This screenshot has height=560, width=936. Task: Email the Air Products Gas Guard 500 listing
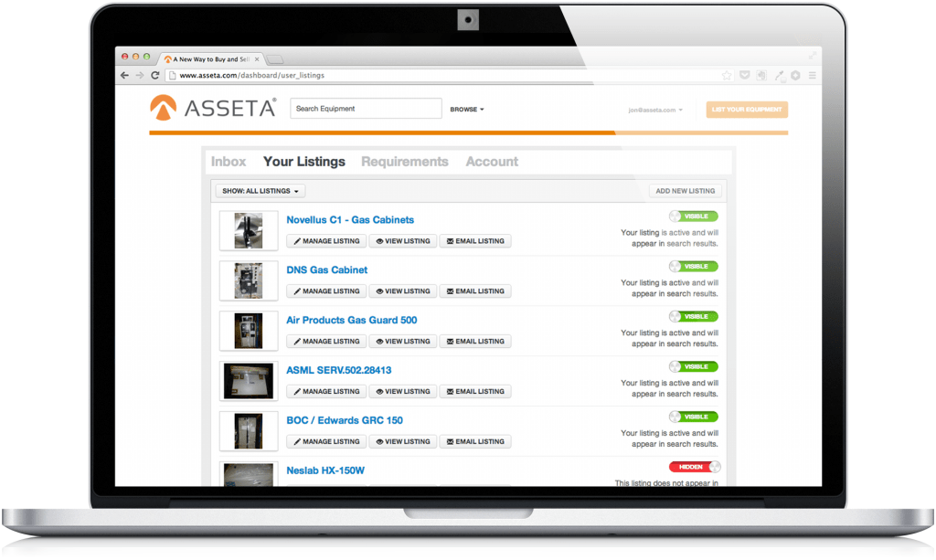tap(475, 341)
